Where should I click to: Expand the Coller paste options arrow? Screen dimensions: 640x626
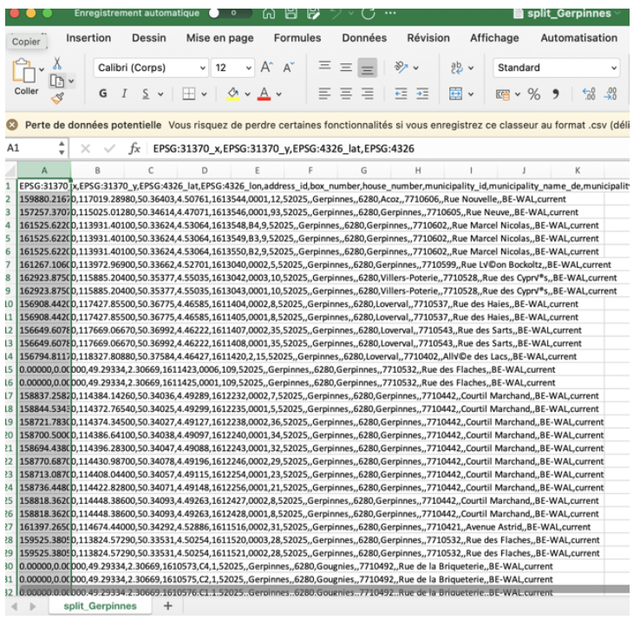42,70
